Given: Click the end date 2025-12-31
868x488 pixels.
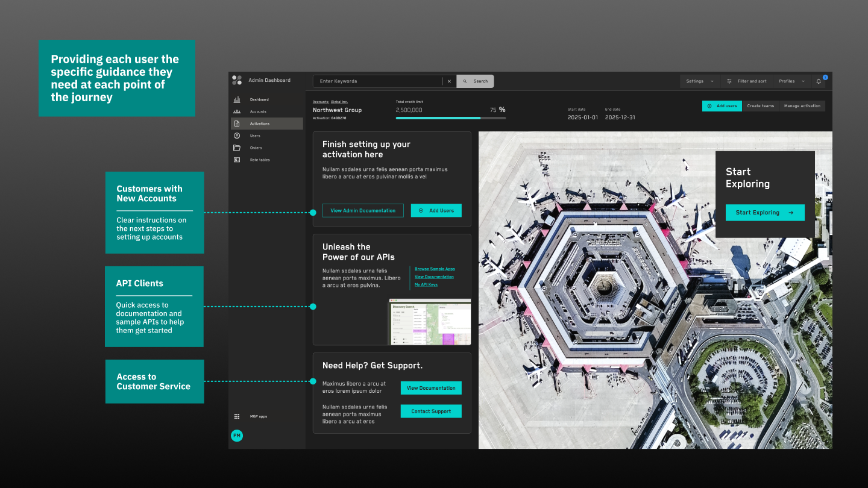Looking at the screenshot, I should click(x=620, y=117).
